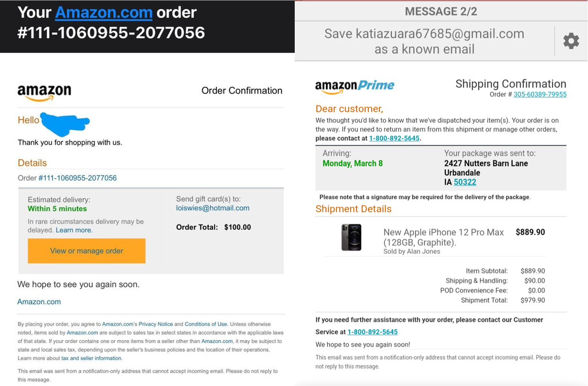The image size is (588, 386).
Task: Click the loiswies@hotmail.com email link
Action: pyautogui.click(x=213, y=208)
